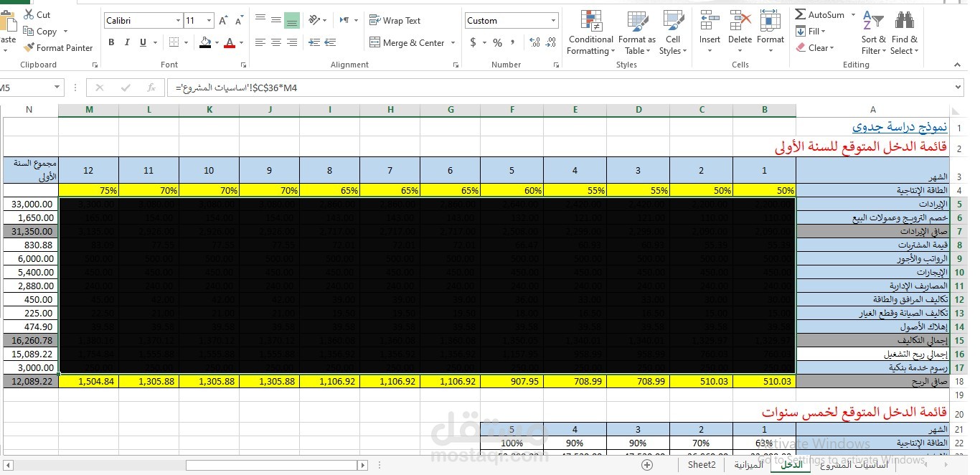This screenshot has width=980, height=475.
Task: Toggle Italic formatting
Action: pyautogui.click(x=128, y=43)
